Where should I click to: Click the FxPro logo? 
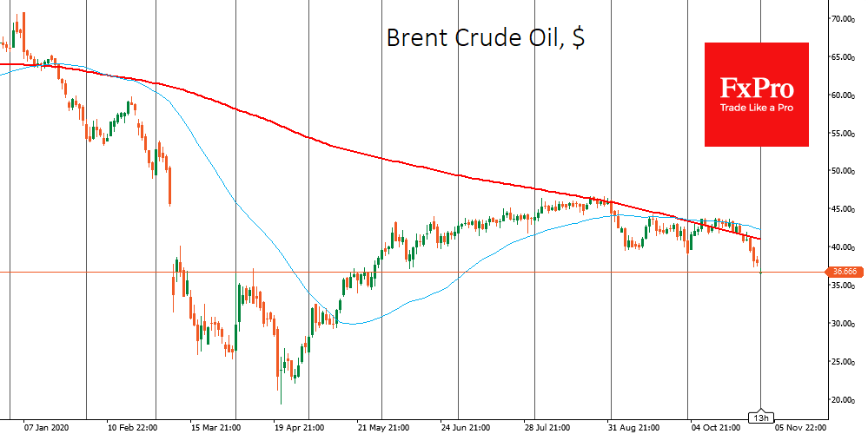(756, 88)
